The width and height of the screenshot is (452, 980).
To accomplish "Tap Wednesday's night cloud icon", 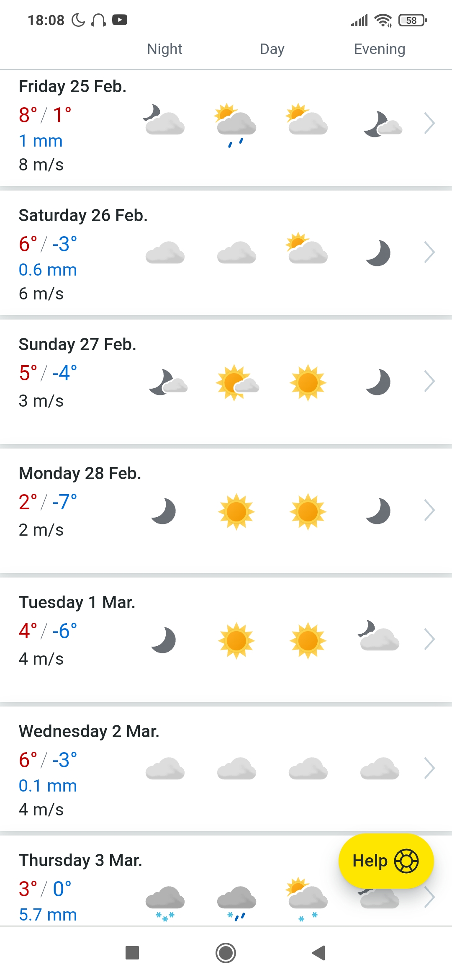I will (165, 769).
